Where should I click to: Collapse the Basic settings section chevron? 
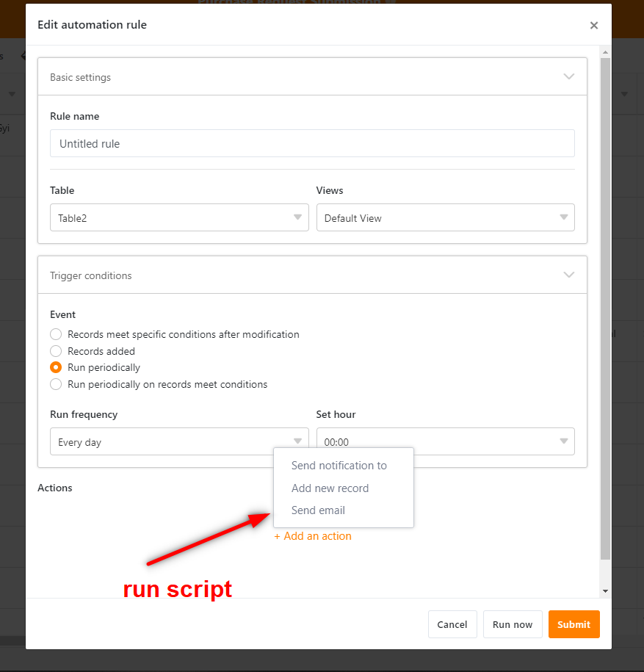tap(568, 76)
